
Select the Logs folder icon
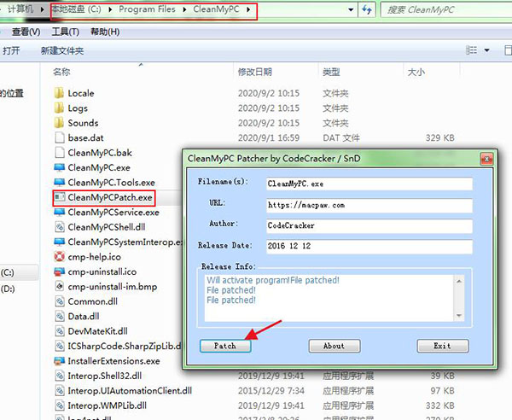click(58, 108)
